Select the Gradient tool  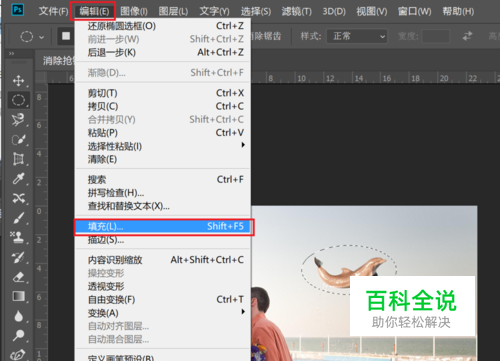18,296
